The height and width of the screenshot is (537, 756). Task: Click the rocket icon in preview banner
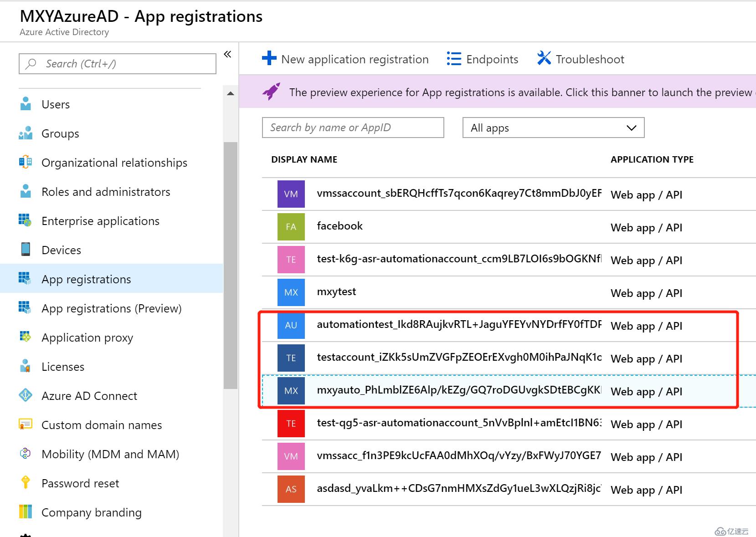pyautogui.click(x=271, y=92)
